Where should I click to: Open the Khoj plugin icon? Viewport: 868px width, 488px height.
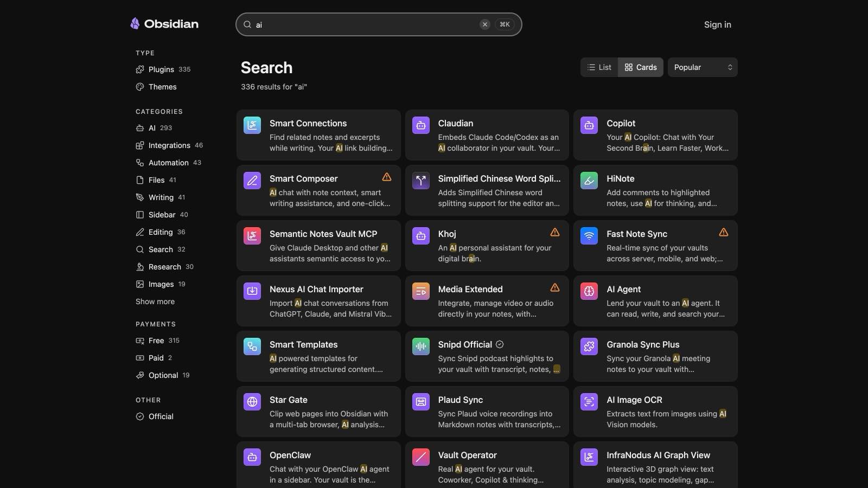pyautogui.click(x=421, y=236)
